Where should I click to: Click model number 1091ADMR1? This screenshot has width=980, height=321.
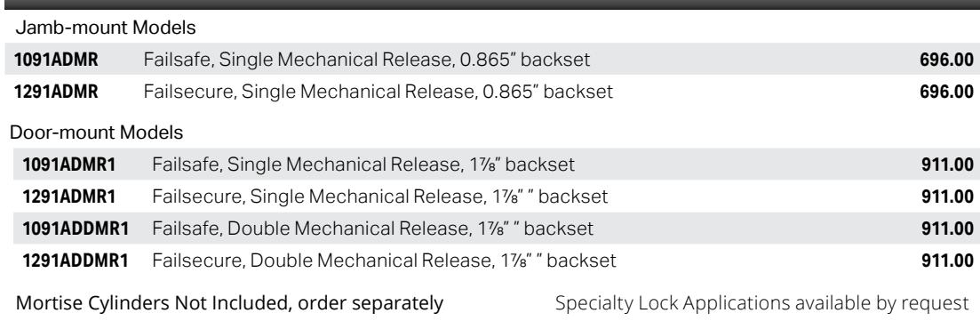tap(68, 165)
